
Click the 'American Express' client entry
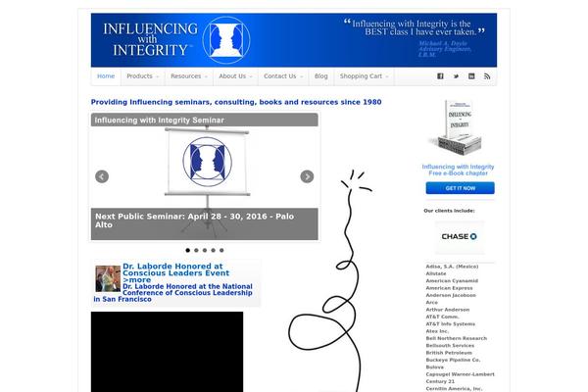click(x=449, y=288)
